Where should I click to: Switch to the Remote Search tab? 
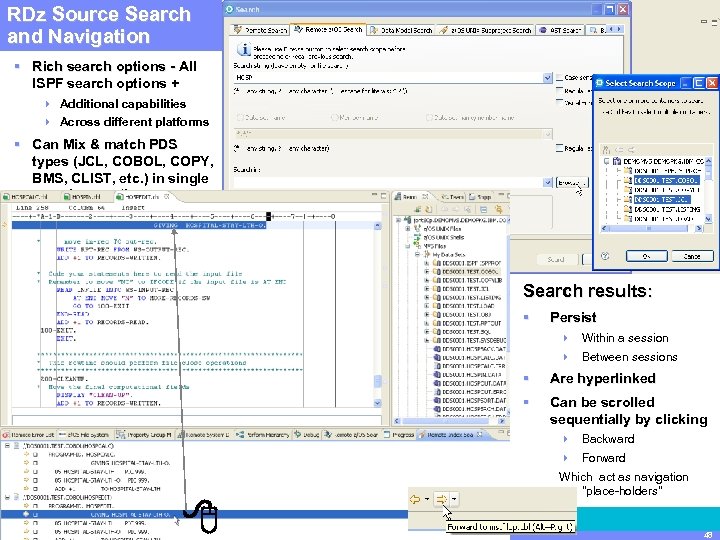261,30
